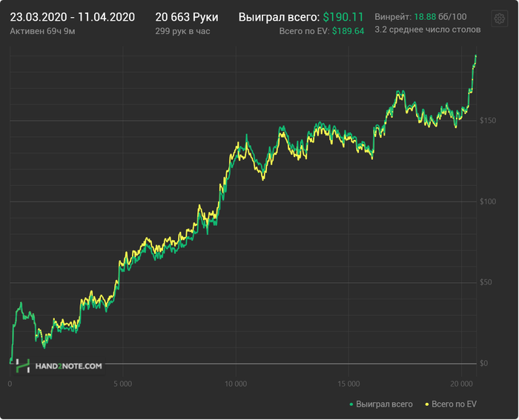Toggle the yellow Всего по EV legend dot

point(427,404)
